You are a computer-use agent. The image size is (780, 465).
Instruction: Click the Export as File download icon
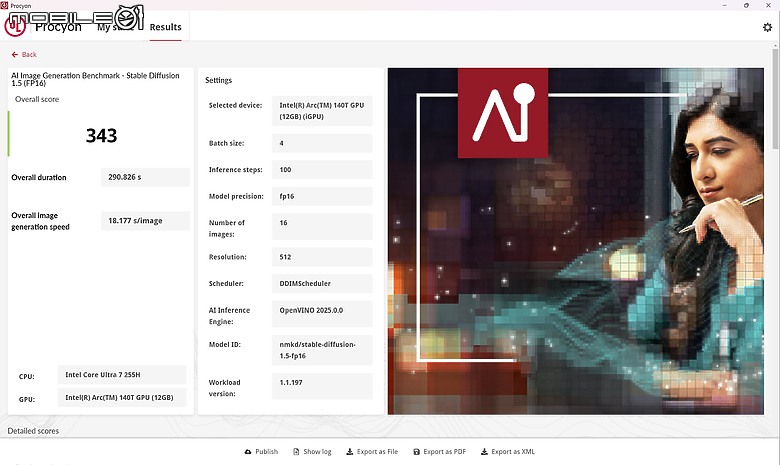(350, 452)
